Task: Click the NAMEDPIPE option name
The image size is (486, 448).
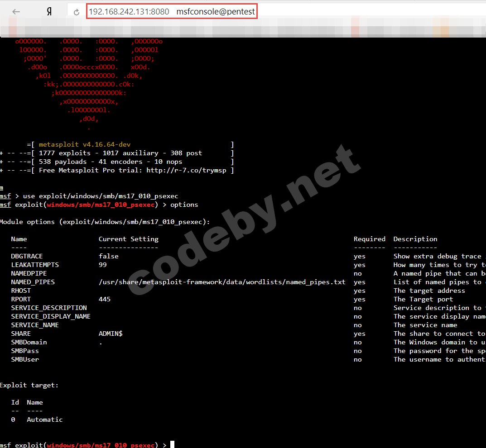Action: click(29, 273)
